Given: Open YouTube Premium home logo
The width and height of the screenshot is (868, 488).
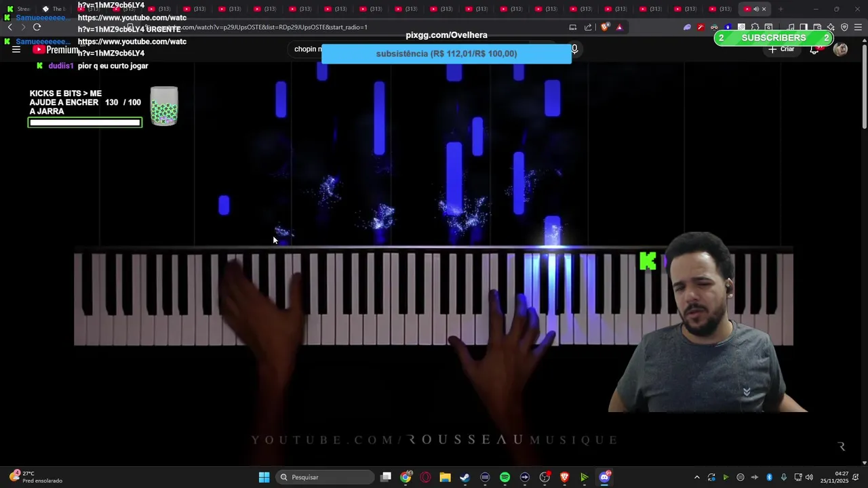Looking at the screenshot, I should click(56, 49).
